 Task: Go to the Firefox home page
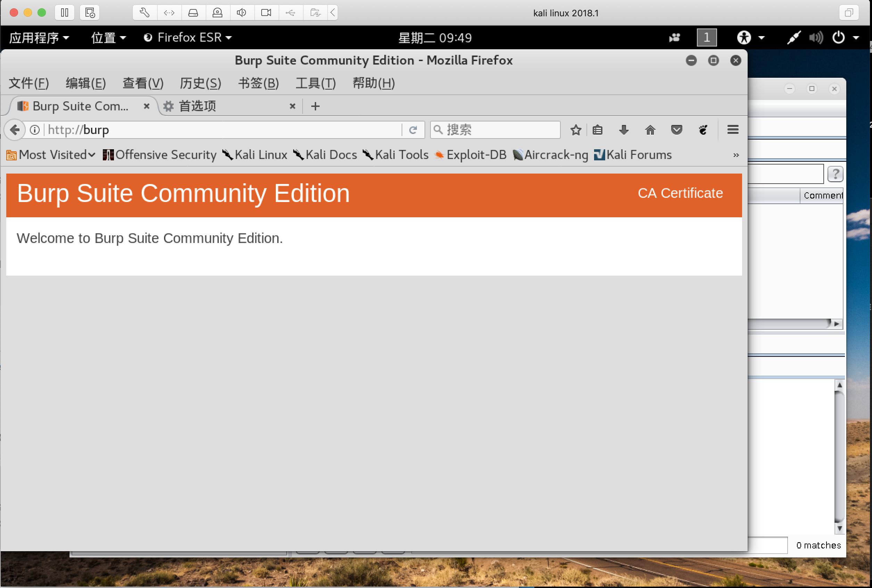click(x=650, y=130)
